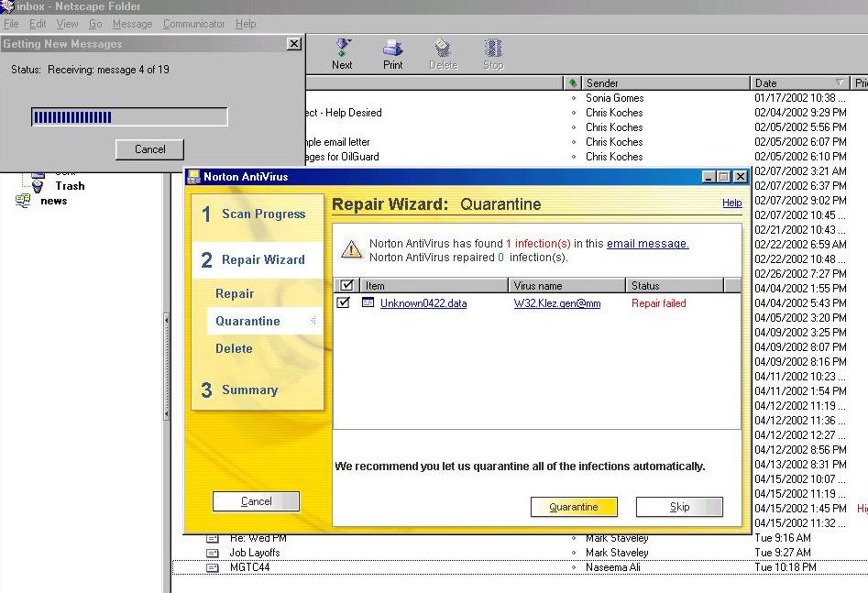Select the Job Layoffs message subject
Image resolution: width=868 pixels, height=593 pixels.
(x=255, y=553)
